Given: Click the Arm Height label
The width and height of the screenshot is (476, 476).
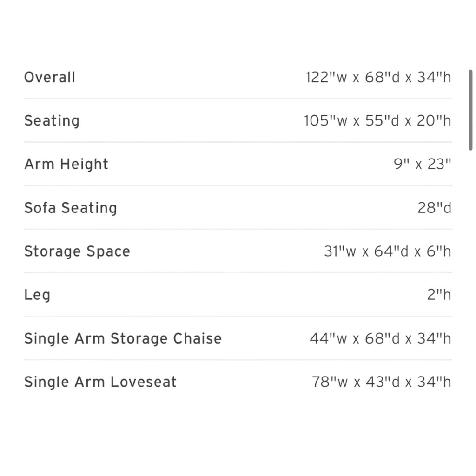Looking at the screenshot, I should click(66, 164).
